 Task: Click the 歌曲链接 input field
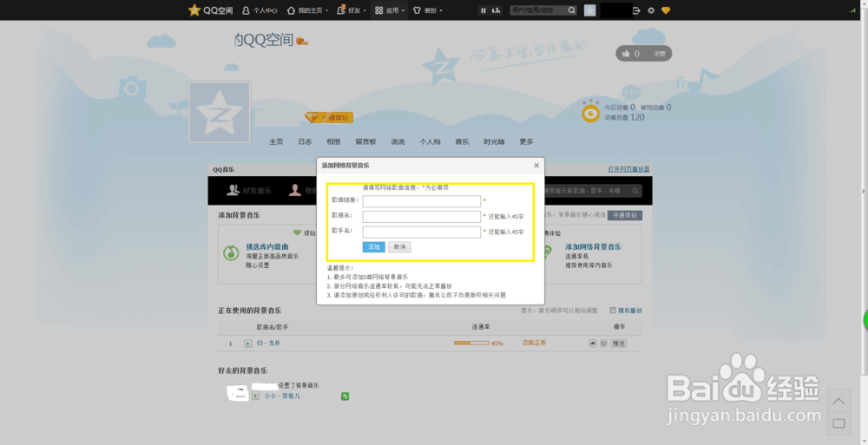[x=421, y=201]
